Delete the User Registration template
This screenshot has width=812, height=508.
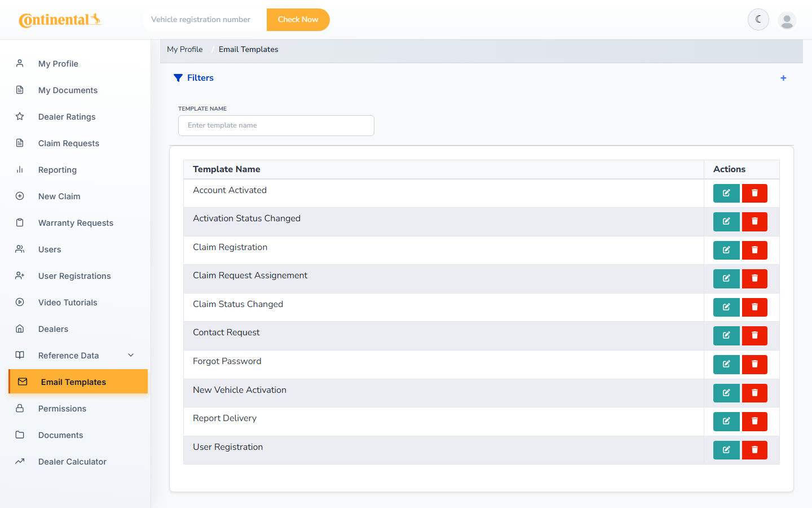[754, 450]
